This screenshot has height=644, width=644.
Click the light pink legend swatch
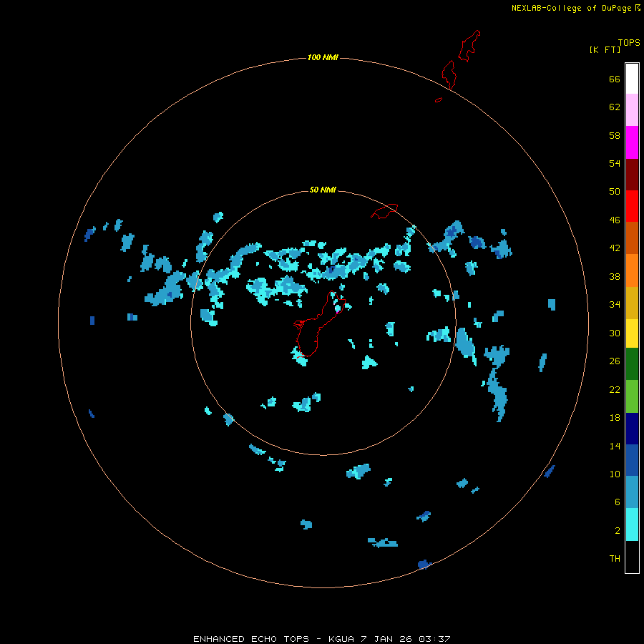coord(632,109)
